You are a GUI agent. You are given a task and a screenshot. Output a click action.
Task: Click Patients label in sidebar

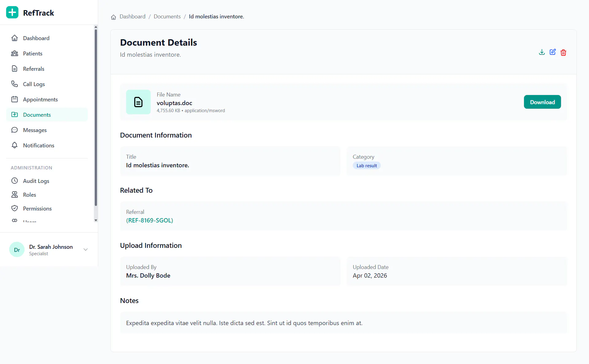click(33, 53)
